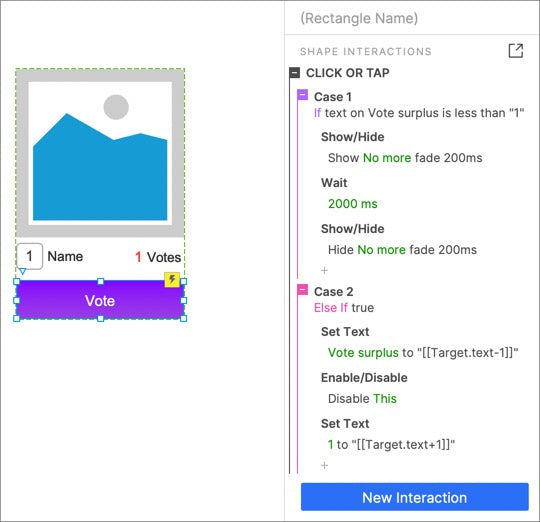540x522 pixels.
Task: Open interaction editor pop-out icon
Action: pos(516,51)
